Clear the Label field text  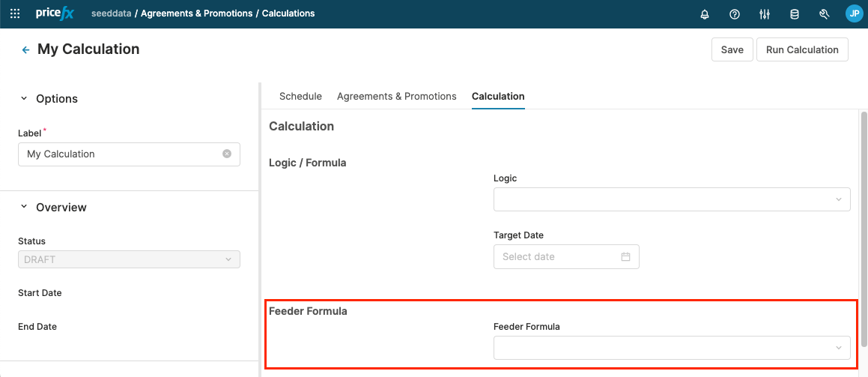coord(227,154)
